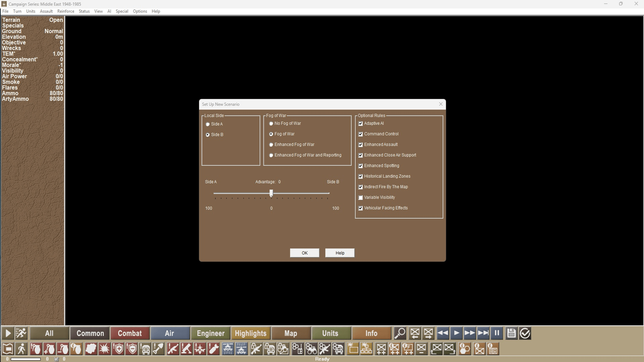Click the shield with plus icon

119,349
